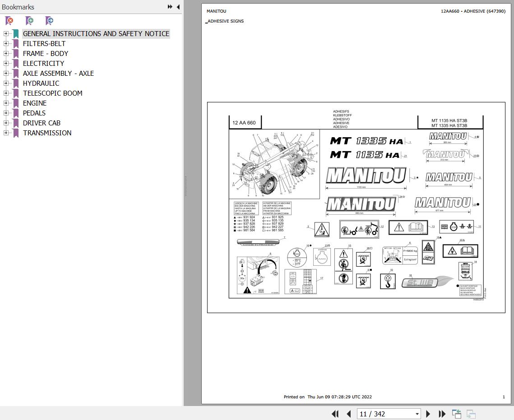Jump to the last page
This screenshot has width=514, height=420.
[442, 414]
